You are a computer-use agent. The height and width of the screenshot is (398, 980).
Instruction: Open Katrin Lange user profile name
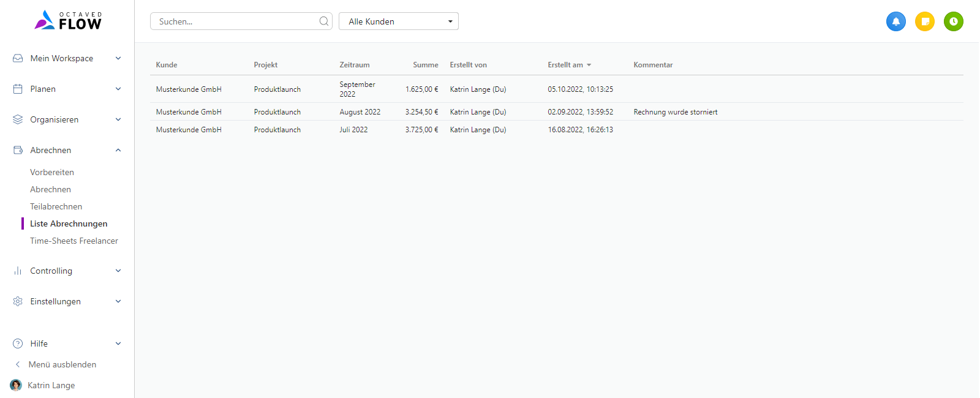click(x=51, y=385)
